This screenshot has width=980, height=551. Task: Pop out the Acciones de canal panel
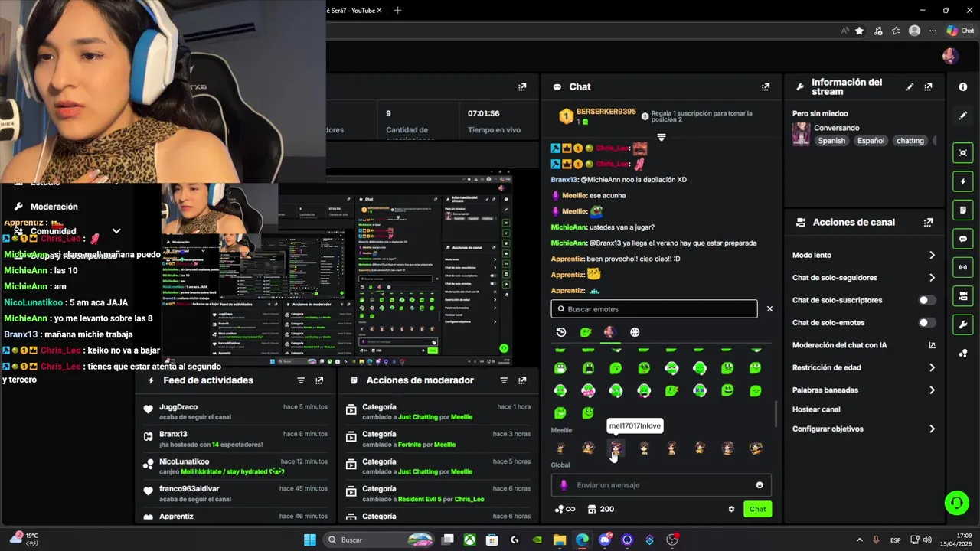(x=928, y=223)
